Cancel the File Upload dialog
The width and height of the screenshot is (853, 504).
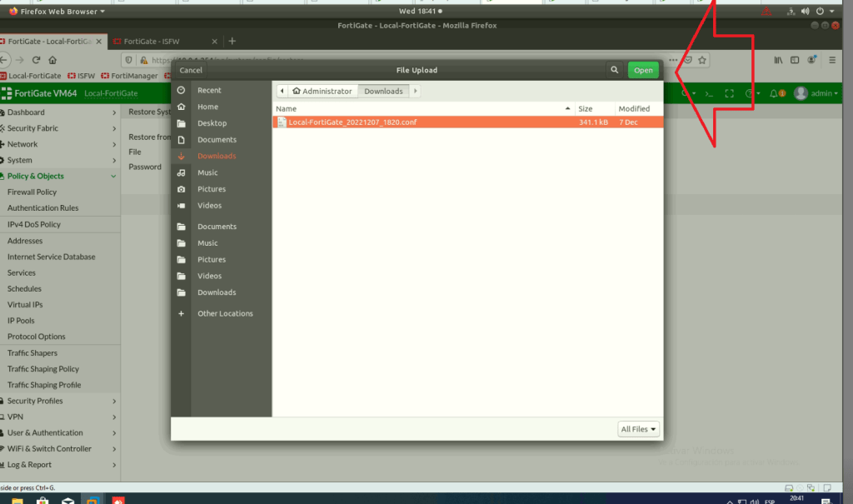191,71
